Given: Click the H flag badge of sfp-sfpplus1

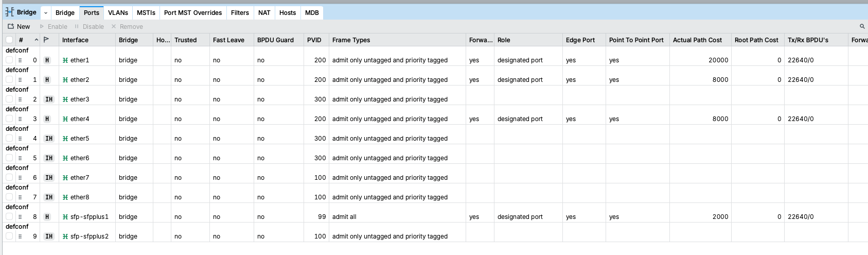Looking at the screenshot, I should click(x=47, y=217).
